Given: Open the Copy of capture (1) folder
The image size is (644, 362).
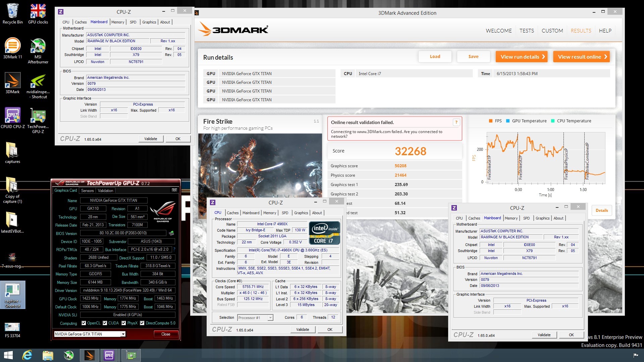Looking at the screenshot, I should [x=12, y=190].
